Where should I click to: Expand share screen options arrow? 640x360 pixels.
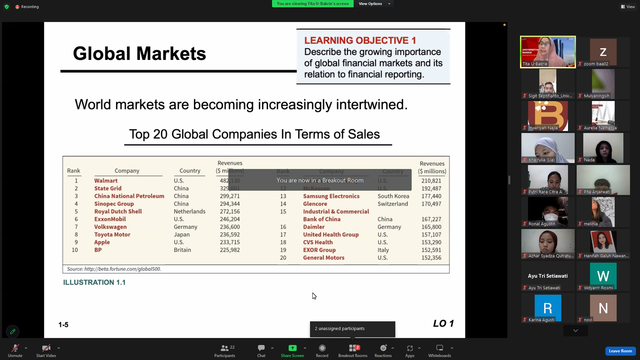click(304, 348)
